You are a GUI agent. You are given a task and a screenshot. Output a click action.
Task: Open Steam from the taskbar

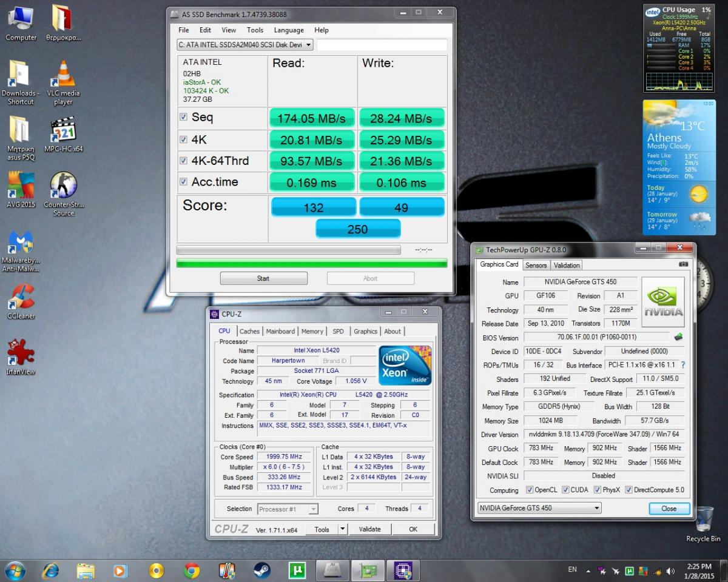coord(262,570)
